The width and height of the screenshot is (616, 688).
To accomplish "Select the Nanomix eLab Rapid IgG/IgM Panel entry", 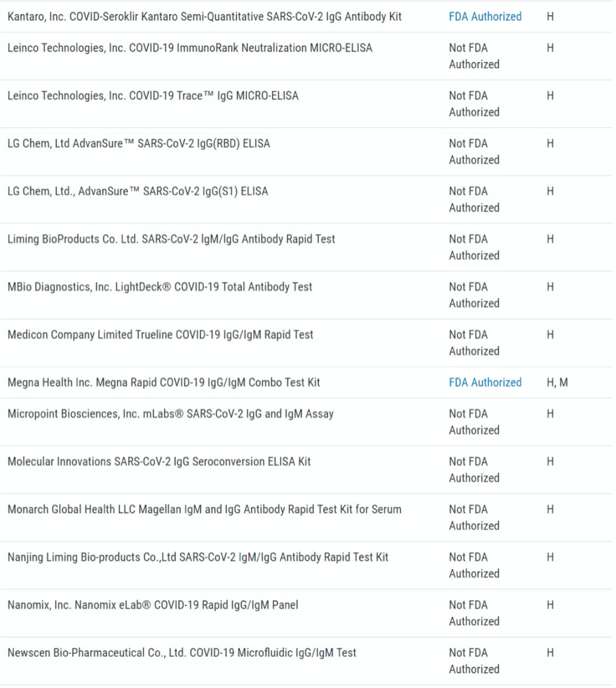I will point(153,605).
